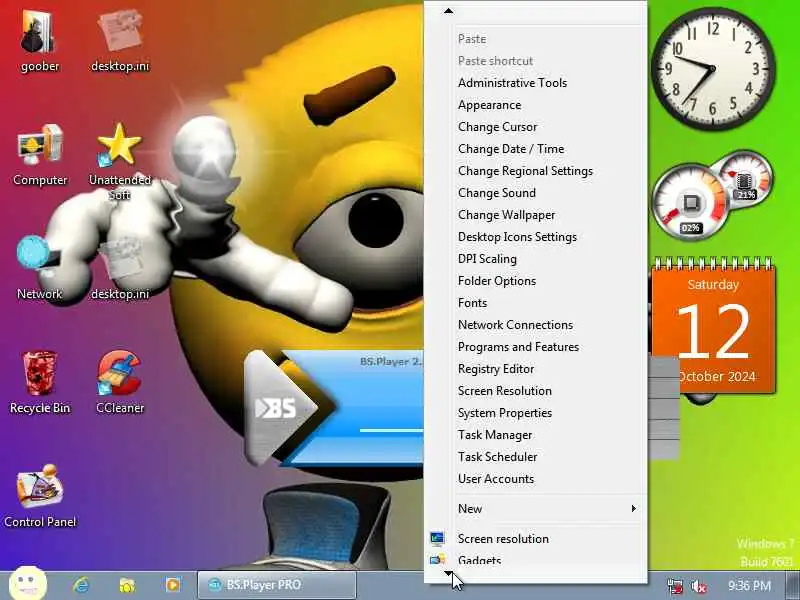Click the BS.Player loading progress bar

tap(391, 430)
